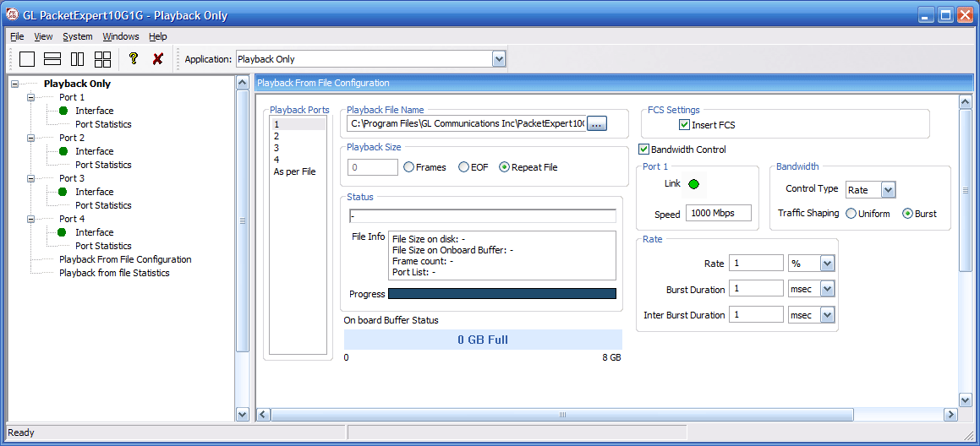
Task: Collapse the Port 2 tree node
Action: coord(30,138)
